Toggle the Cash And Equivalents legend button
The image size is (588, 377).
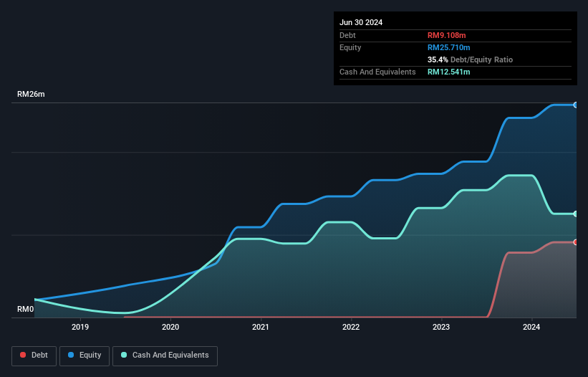click(165, 355)
